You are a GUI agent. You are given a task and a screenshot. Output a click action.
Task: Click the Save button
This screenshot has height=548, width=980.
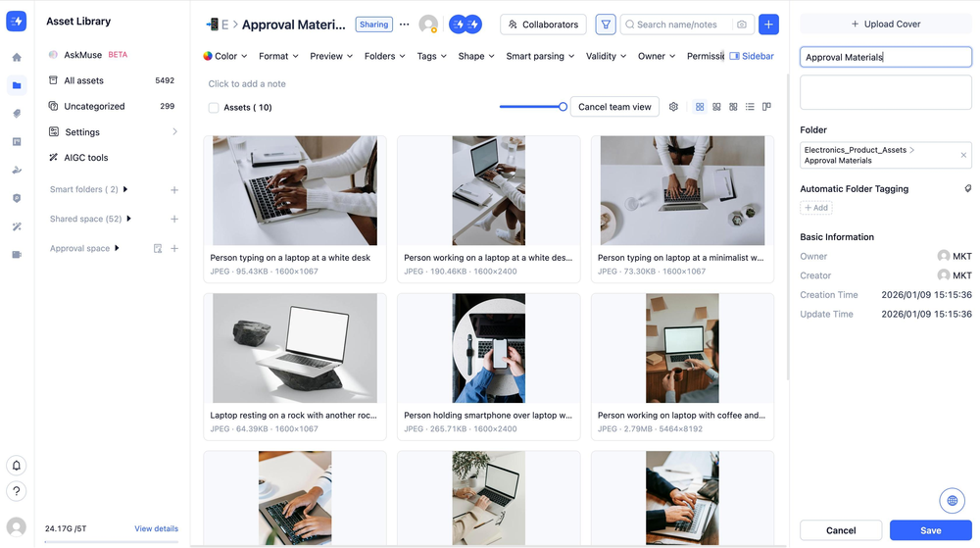[x=930, y=530]
